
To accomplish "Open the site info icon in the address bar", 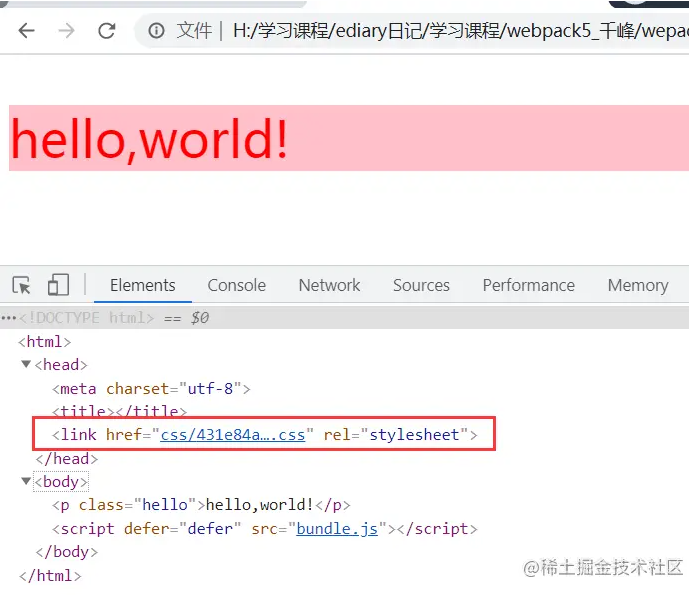I will click(156, 31).
